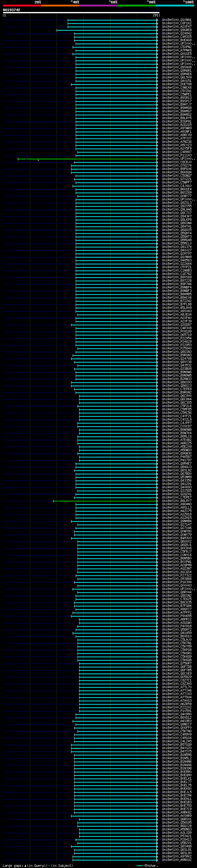The width and height of the screenshot is (197, 868).
Task: Select the UniRef100_P40918 label
Action: click(176, 626)
